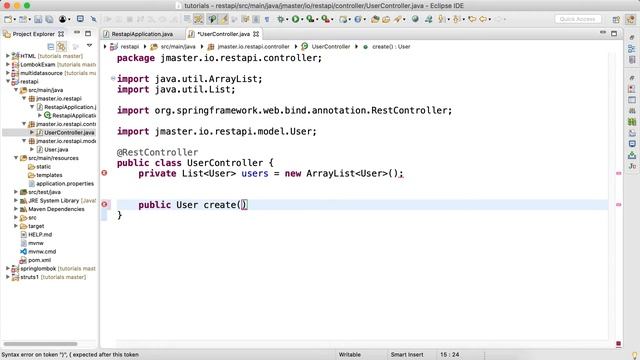Click the Smart Insert status entry
The height and width of the screenshot is (360, 640).
[x=407, y=355]
